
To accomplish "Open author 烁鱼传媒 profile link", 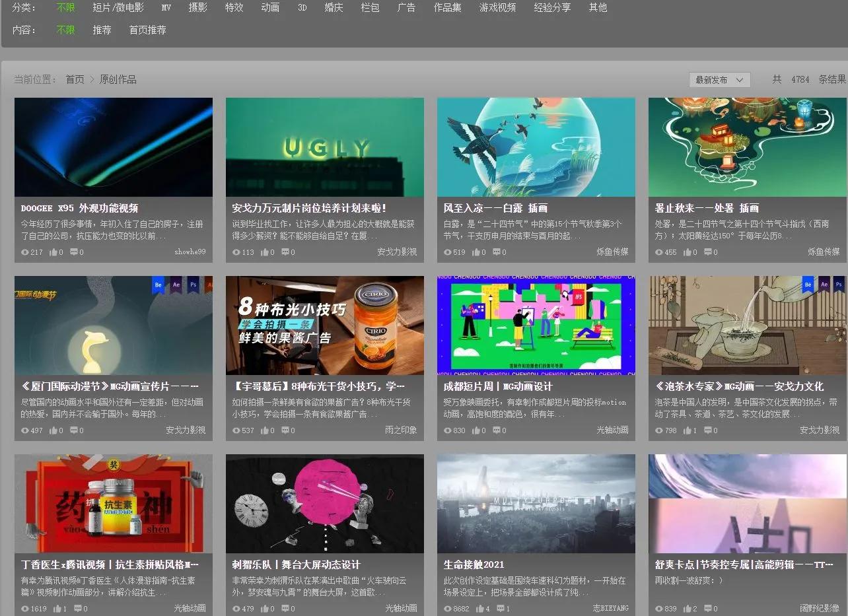I will (613, 252).
